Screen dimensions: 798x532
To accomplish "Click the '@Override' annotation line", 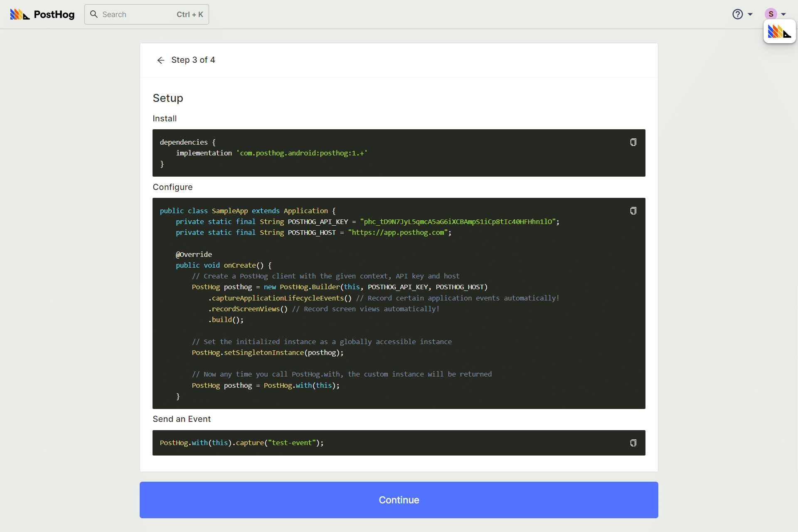I will point(194,254).
